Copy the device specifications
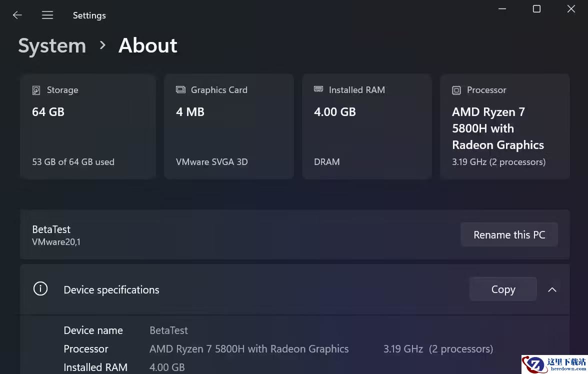This screenshot has height=374, width=588. point(503,289)
